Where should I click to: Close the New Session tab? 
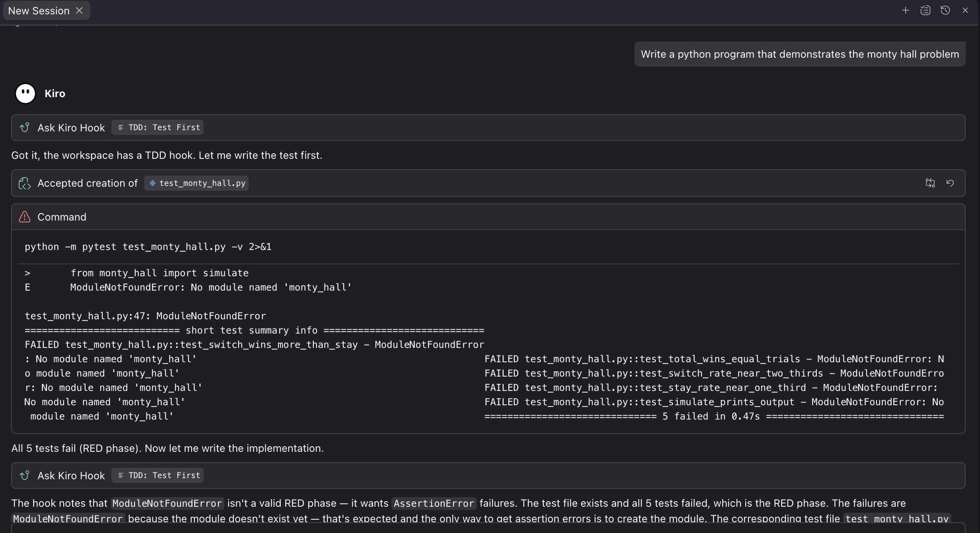click(x=79, y=11)
